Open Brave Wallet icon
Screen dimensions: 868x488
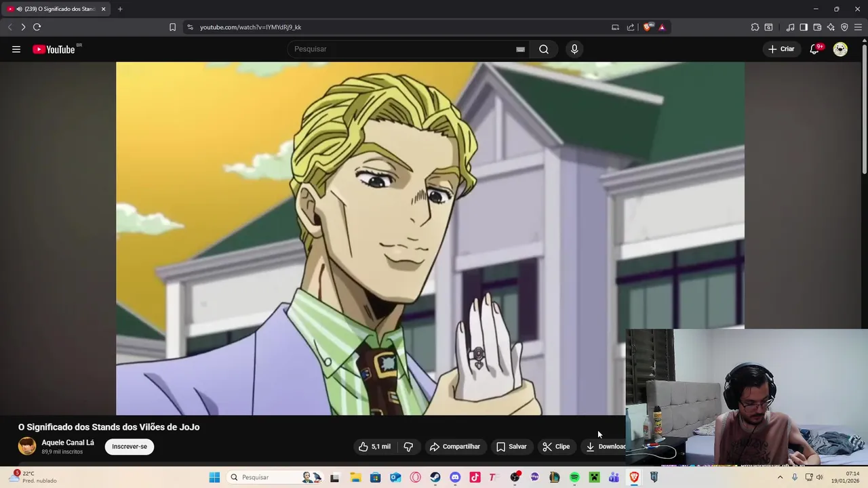tap(817, 27)
